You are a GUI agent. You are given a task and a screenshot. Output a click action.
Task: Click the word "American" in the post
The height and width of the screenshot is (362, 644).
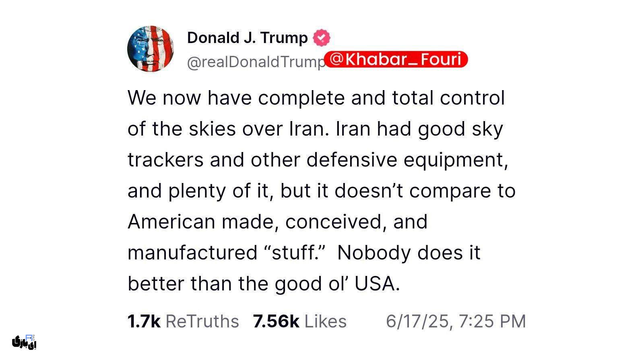click(171, 222)
